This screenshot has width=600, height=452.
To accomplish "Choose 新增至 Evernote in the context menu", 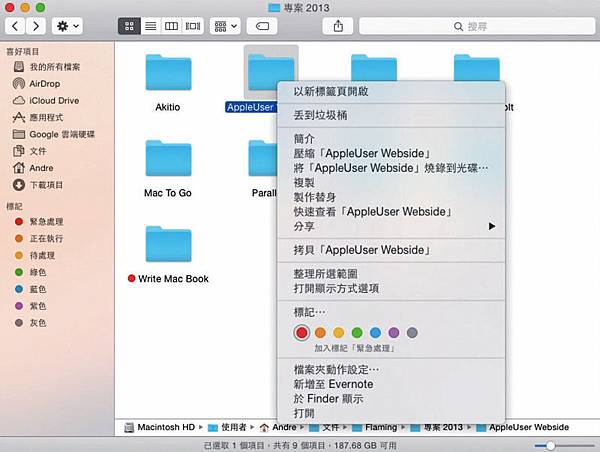I will pos(391,384).
